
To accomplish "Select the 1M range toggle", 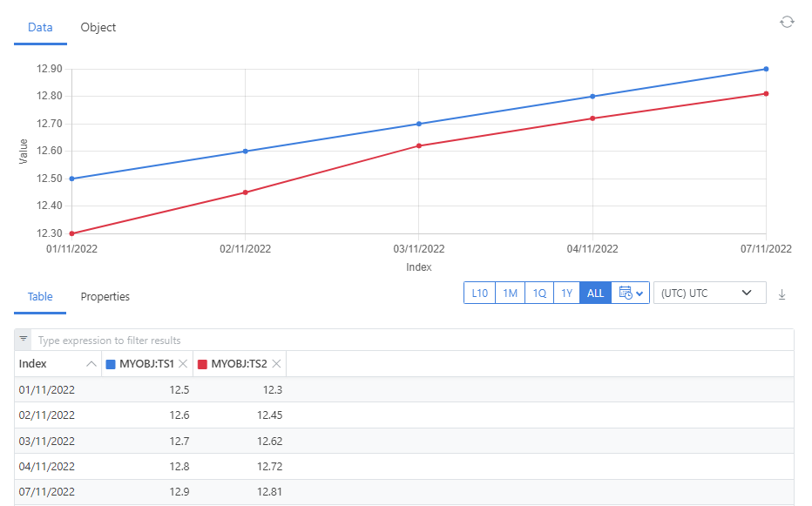I will (510, 293).
